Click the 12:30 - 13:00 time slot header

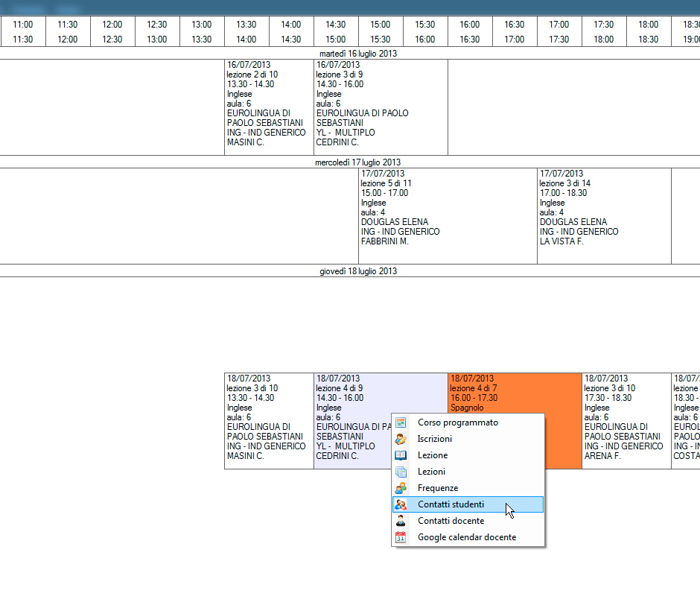(157, 32)
